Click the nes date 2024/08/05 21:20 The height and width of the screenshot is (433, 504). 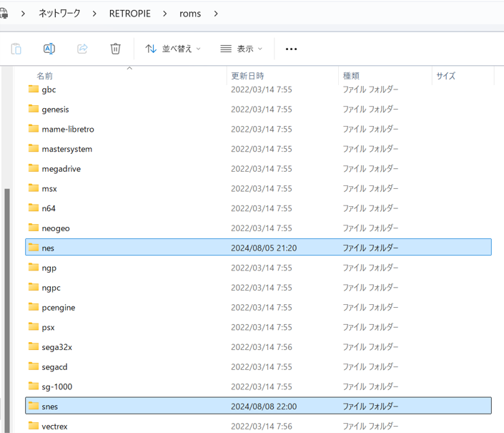coord(264,248)
